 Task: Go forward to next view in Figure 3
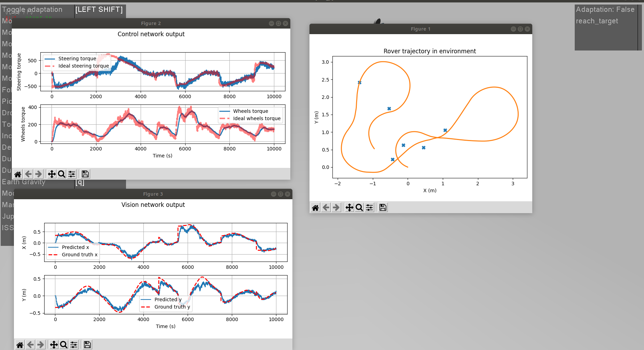[x=41, y=345]
